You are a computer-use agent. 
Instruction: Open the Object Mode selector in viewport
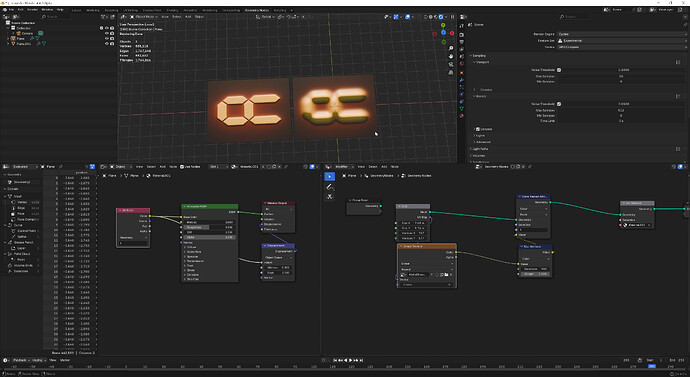pos(143,17)
